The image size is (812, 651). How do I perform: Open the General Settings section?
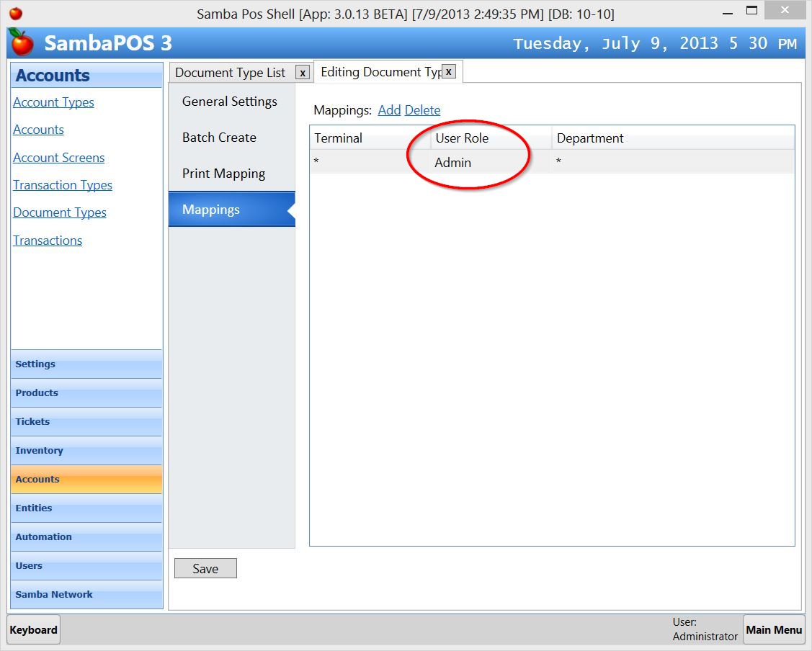[230, 102]
